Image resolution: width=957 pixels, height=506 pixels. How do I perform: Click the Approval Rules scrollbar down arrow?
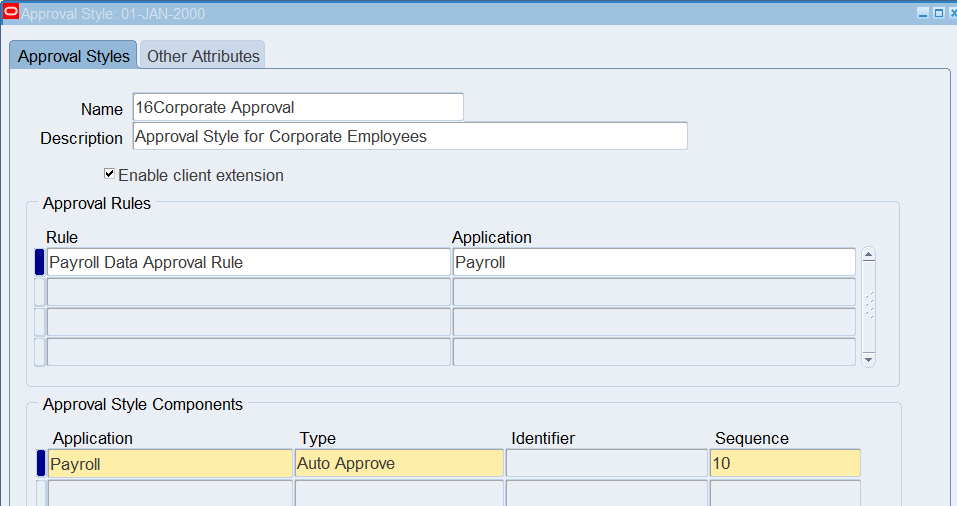click(868, 359)
